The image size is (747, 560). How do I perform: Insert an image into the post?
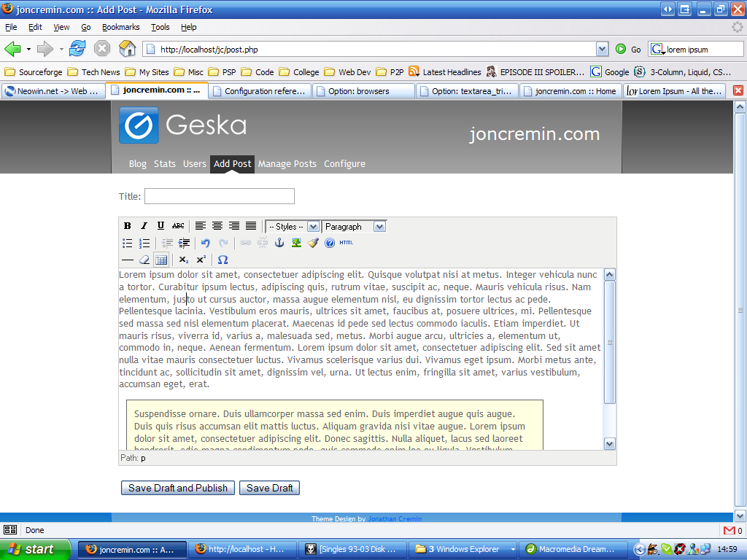tap(296, 242)
